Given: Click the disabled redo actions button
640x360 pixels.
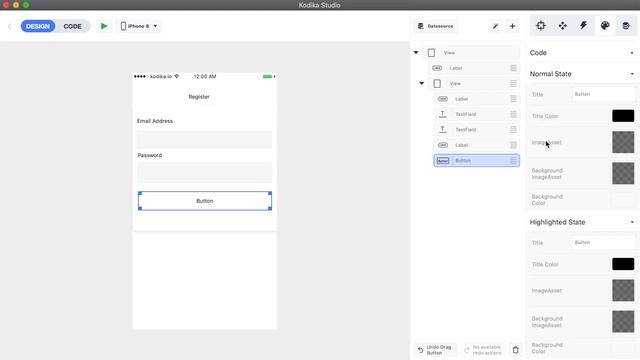Looking at the screenshot, I should [483, 350].
